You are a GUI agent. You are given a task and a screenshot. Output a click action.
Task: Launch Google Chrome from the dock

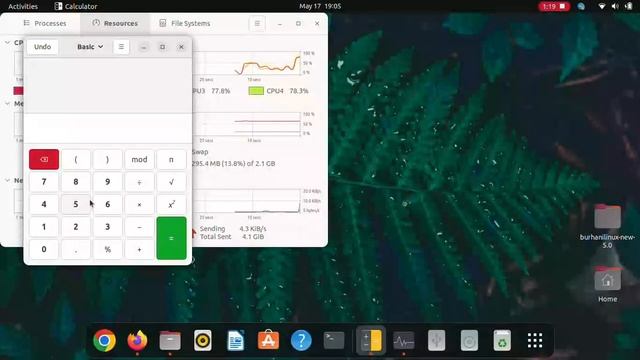coord(104,340)
